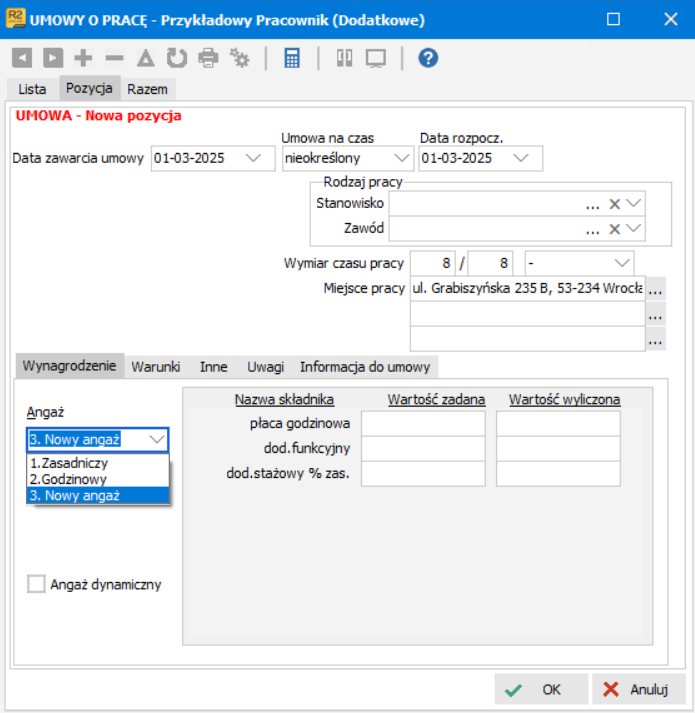Open Data zawarcia umowy date dropdown

coord(253,158)
